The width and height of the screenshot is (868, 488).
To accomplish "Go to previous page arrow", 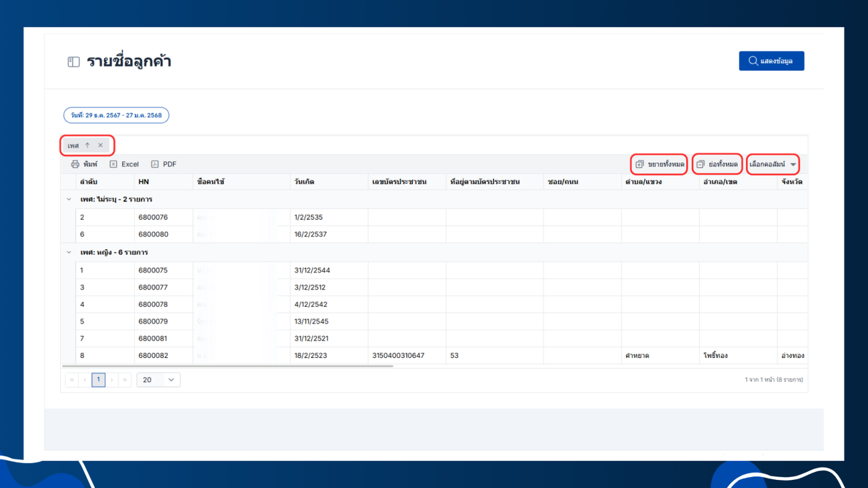I will (x=85, y=379).
